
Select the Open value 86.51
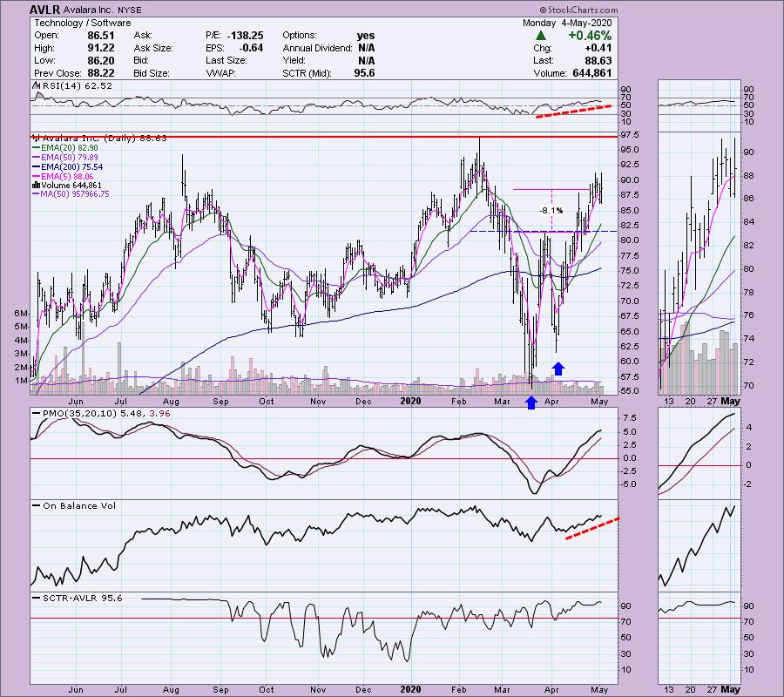[101, 36]
